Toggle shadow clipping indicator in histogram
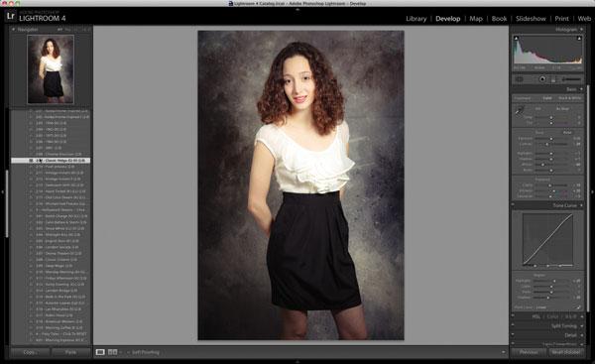 [x=516, y=39]
